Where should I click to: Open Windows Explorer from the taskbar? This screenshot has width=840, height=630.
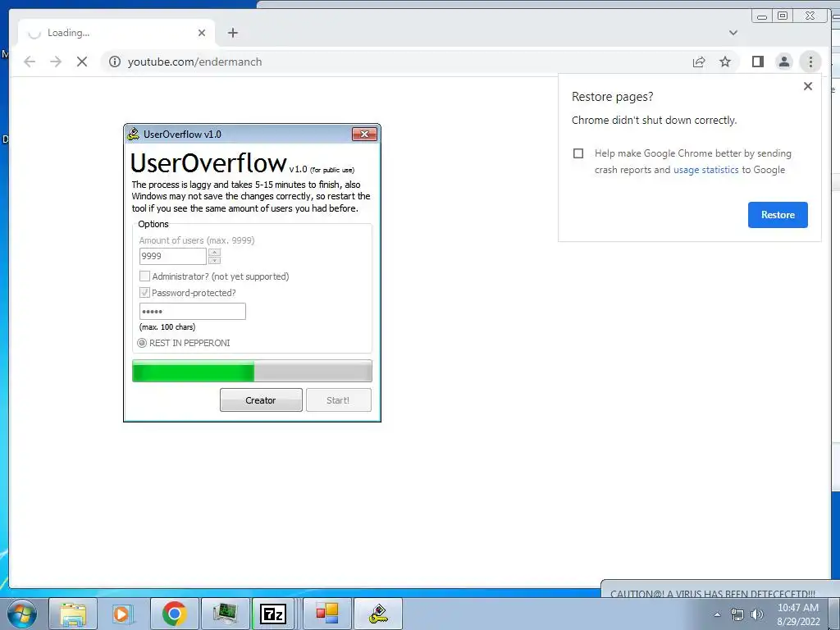click(73, 614)
